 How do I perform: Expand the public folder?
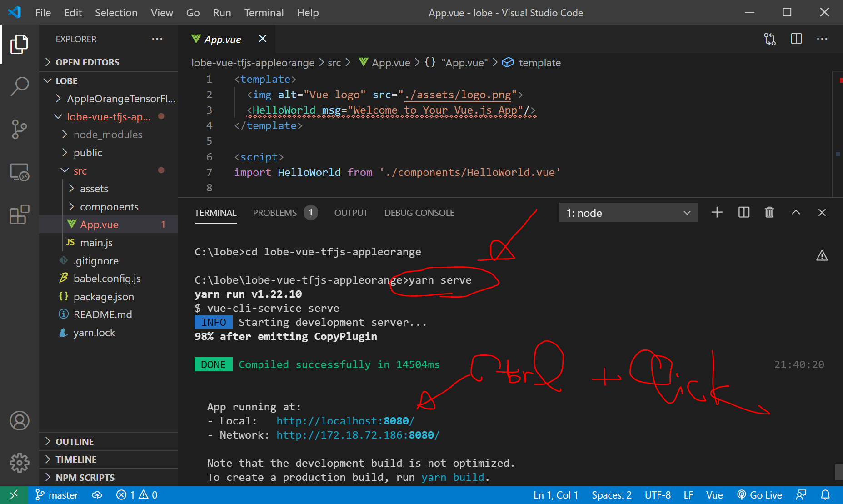point(109,153)
